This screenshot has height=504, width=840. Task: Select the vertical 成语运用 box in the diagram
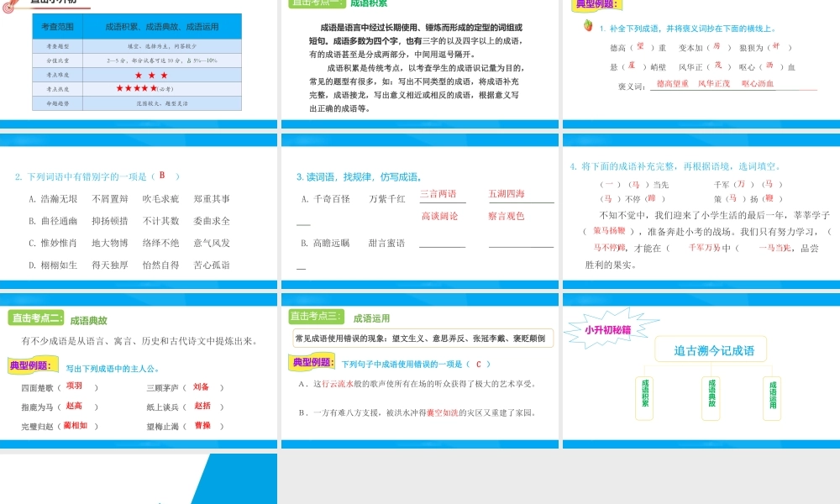(x=773, y=398)
